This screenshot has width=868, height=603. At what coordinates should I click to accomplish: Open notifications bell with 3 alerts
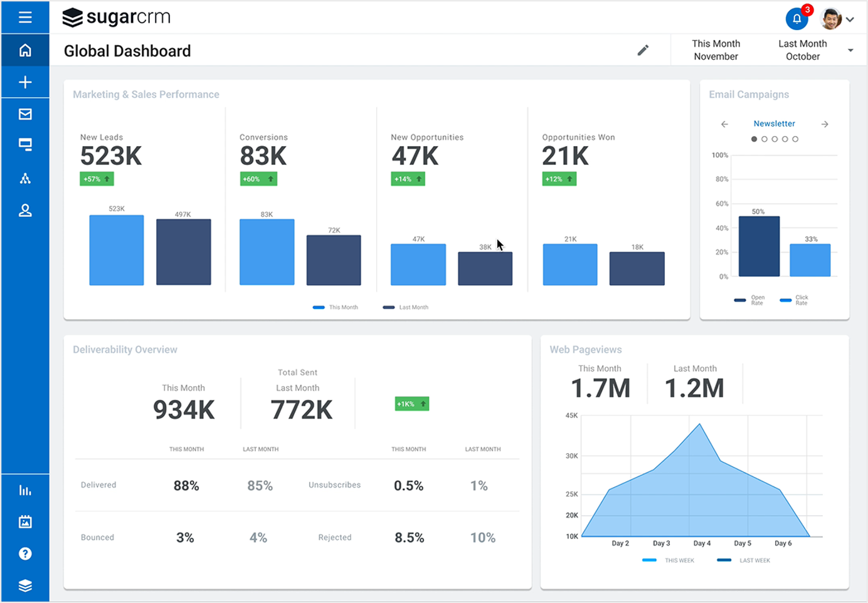pos(797,19)
